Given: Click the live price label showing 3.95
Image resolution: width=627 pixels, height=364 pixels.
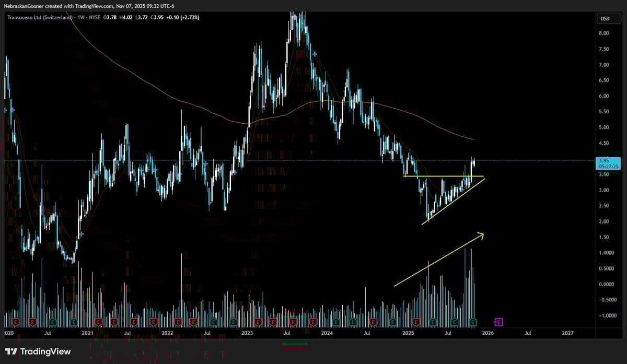Looking at the screenshot, I should coord(602,161).
